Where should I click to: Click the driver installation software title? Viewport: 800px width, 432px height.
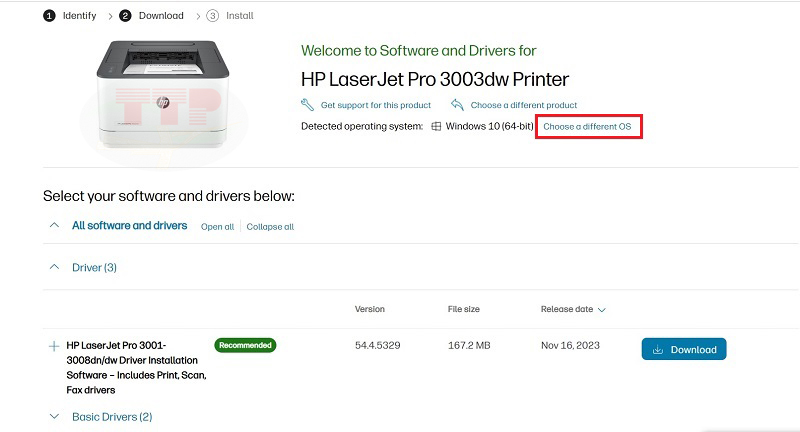click(x=136, y=367)
